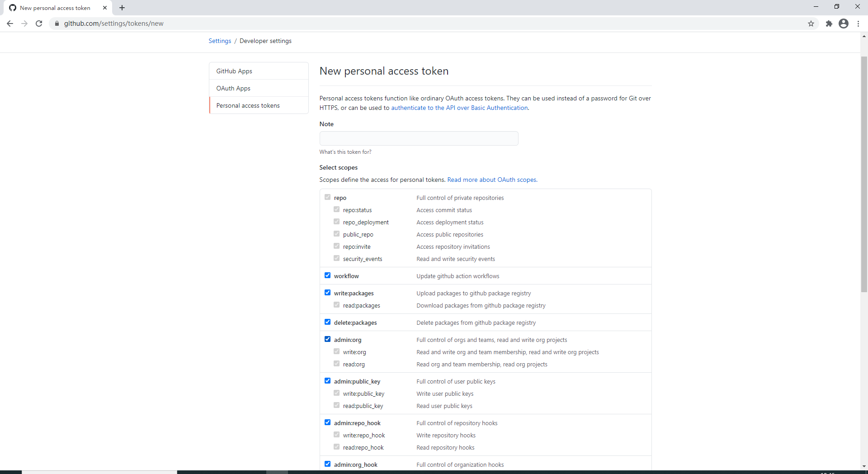Select Personal access tokens in sidebar
868x474 pixels.
248,105
